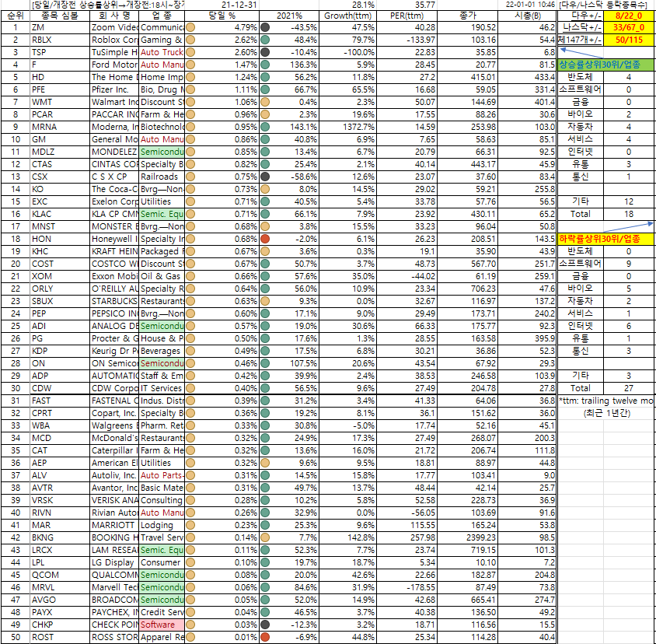This screenshot has height=644, width=656.
Task: Click the Total 27 cell in decliners table
Action: click(x=628, y=388)
